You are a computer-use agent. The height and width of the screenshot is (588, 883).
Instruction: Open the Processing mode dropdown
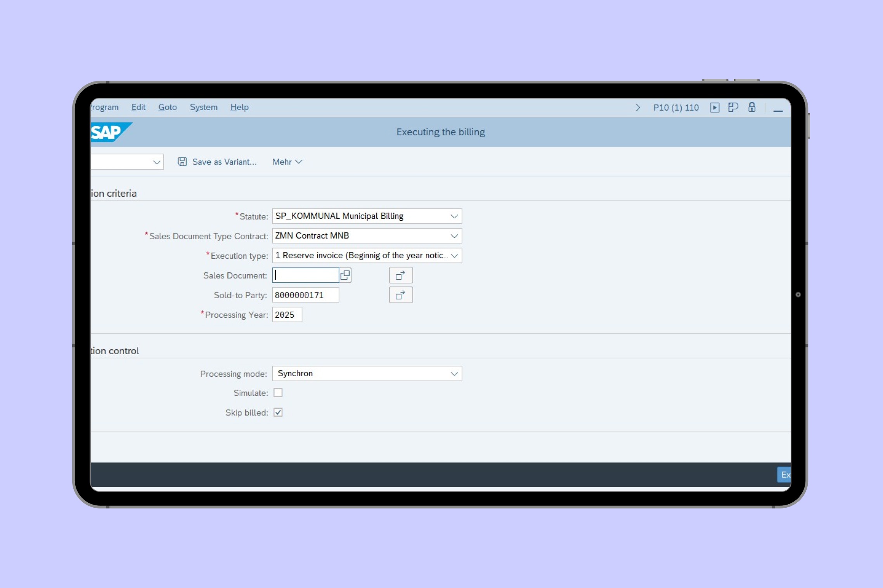coord(454,374)
